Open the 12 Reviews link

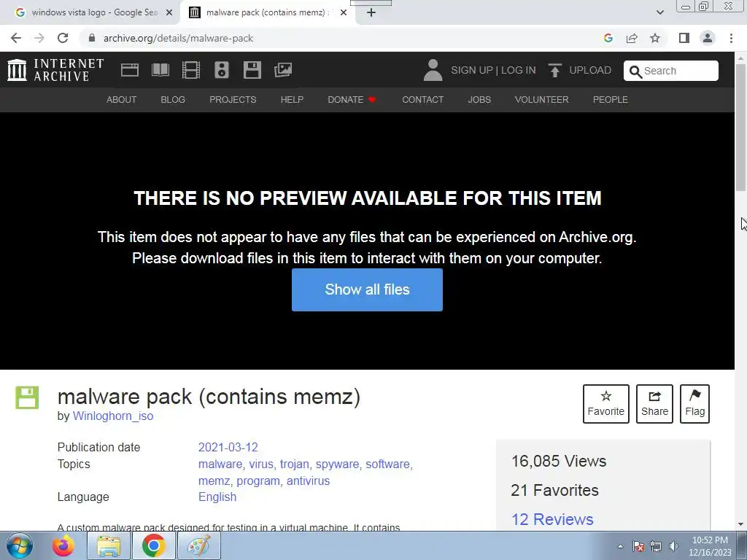(552, 519)
